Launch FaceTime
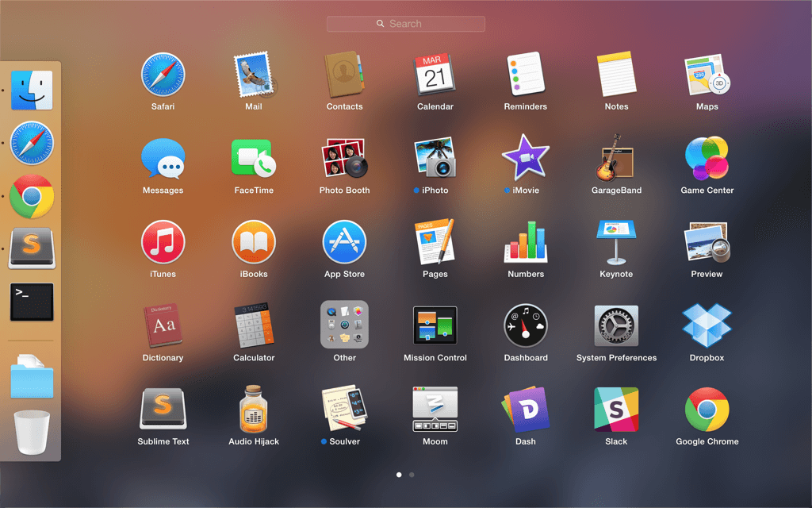The image size is (812, 508). tap(254, 159)
